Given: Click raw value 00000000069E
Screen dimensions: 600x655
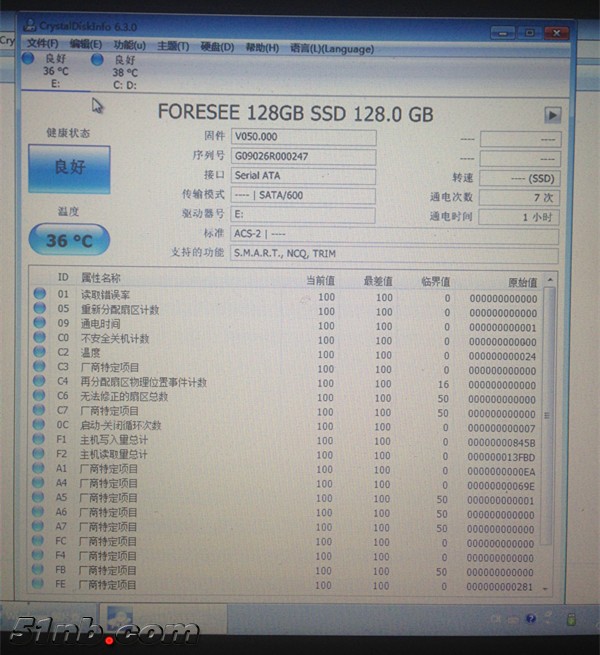Looking at the screenshot, I should coord(501,486).
